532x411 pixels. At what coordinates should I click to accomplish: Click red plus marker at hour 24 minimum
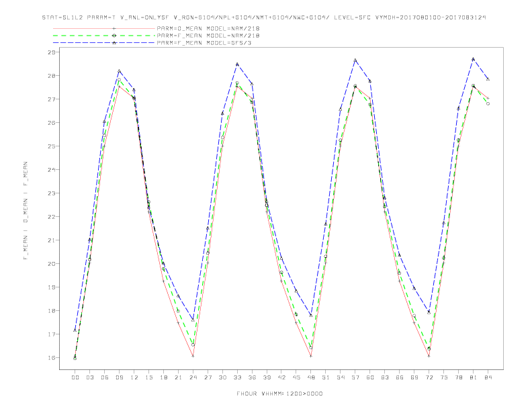(193, 356)
